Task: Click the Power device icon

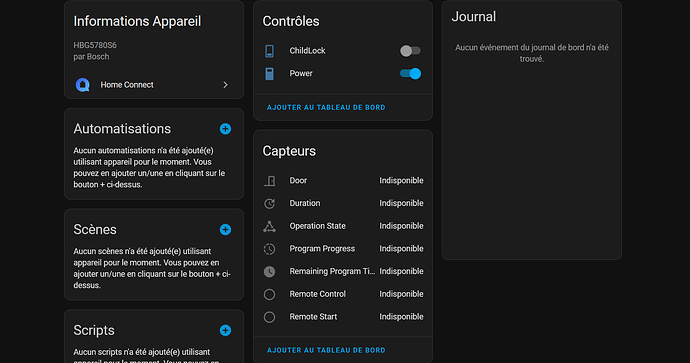Action: click(269, 73)
